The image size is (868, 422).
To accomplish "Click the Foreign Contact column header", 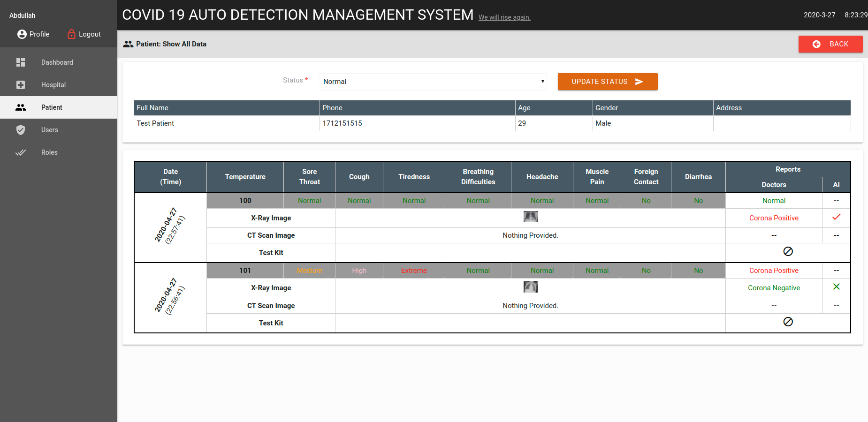I will (x=646, y=177).
